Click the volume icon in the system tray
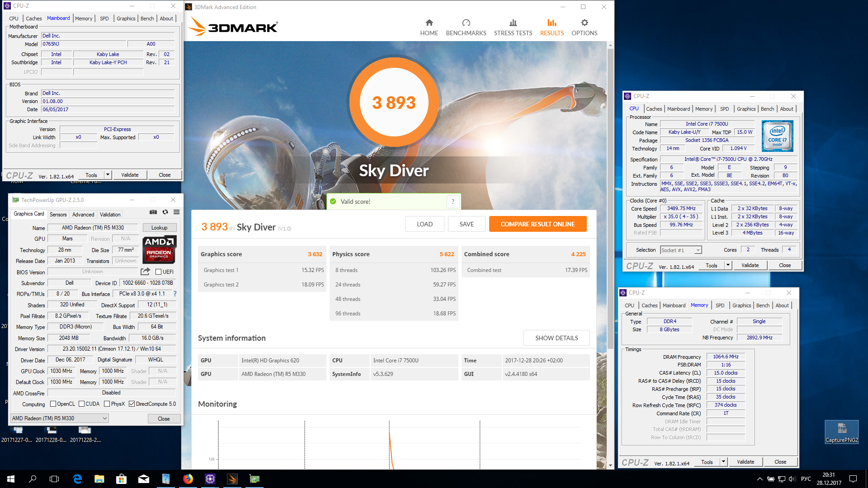This screenshot has width=868, height=488. pyautogui.click(x=792, y=479)
